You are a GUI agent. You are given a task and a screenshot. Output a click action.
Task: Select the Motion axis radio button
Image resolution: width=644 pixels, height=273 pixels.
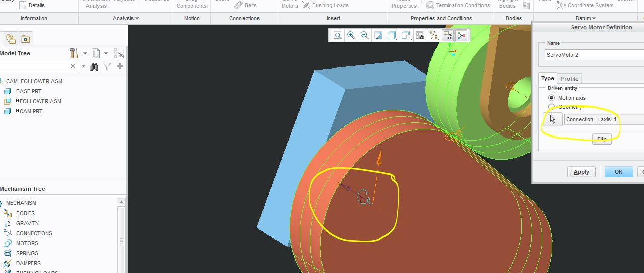click(552, 98)
